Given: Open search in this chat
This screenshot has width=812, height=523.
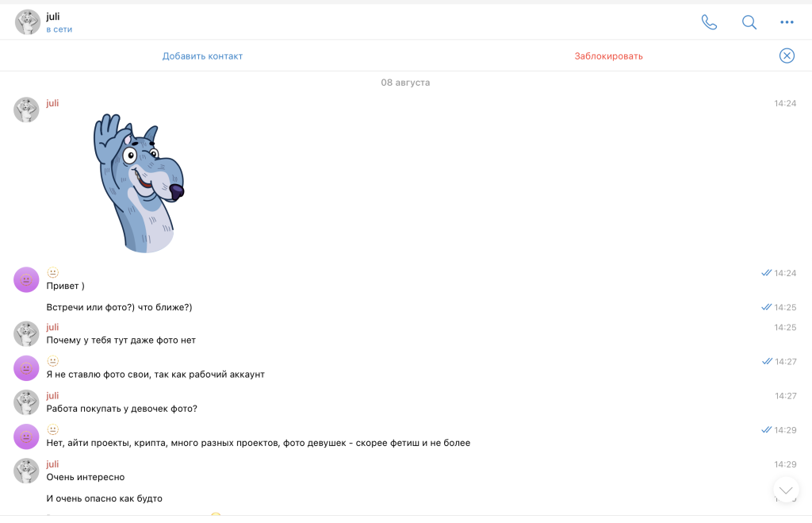Looking at the screenshot, I should (749, 22).
